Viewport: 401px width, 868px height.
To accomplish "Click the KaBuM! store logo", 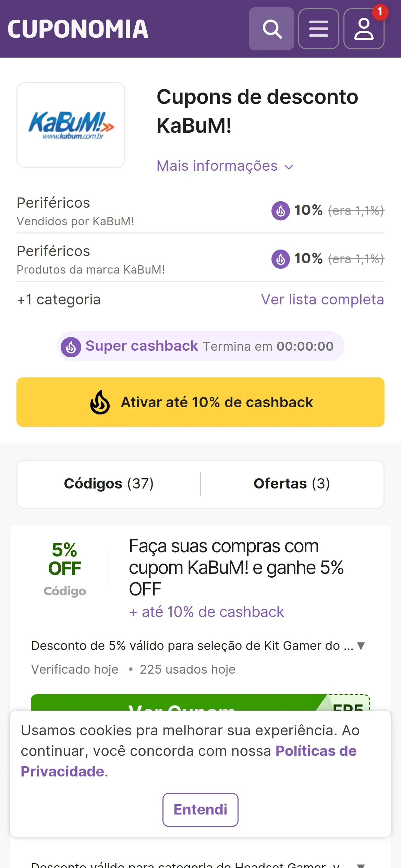I will [71, 125].
